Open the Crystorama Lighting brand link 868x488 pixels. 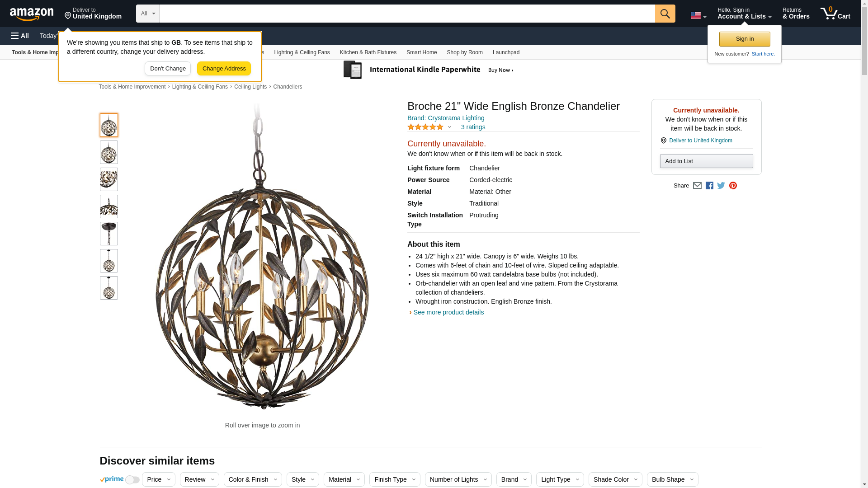pyautogui.click(x=445, y=118)
